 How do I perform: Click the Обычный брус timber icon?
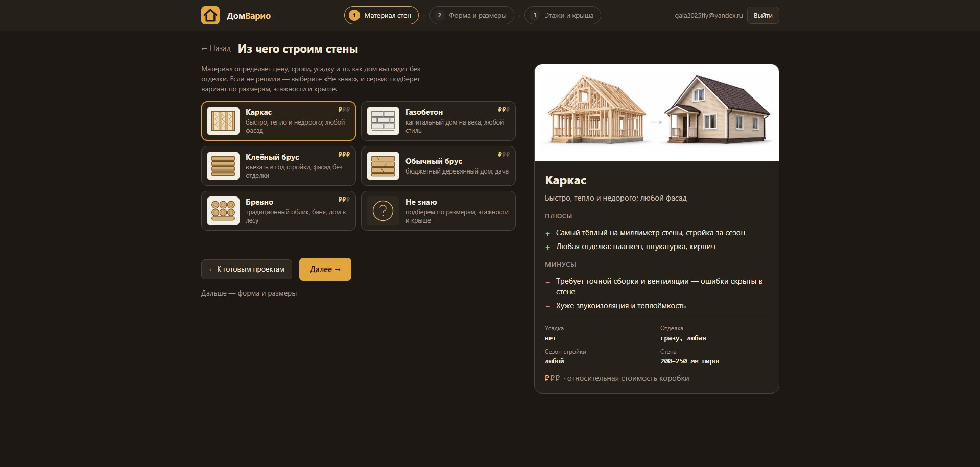coord(383,166)
